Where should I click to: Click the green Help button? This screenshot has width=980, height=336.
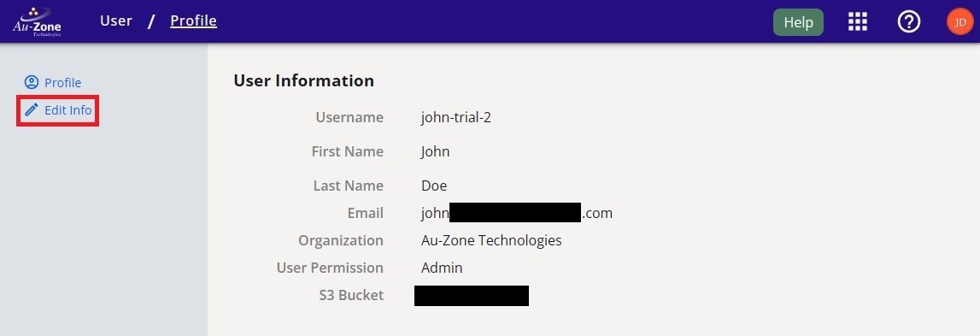click(x=798, y=22)
